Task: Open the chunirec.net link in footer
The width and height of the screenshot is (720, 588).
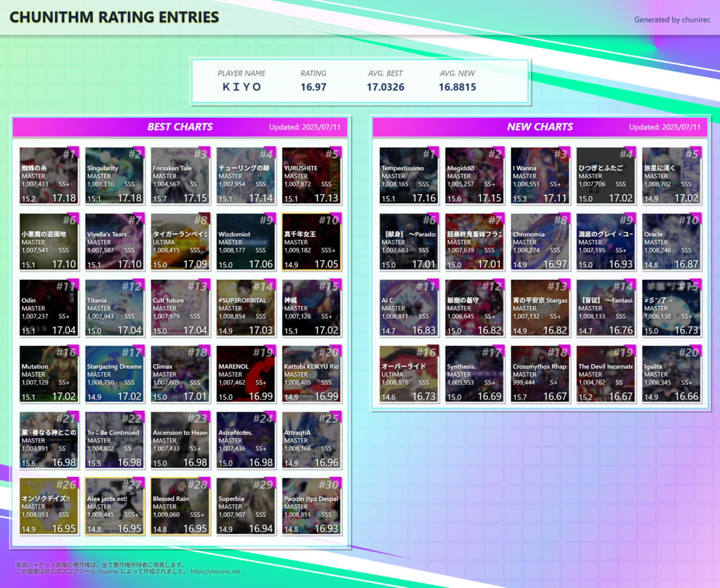Action: pyautogui.click(x=214, y=572)
